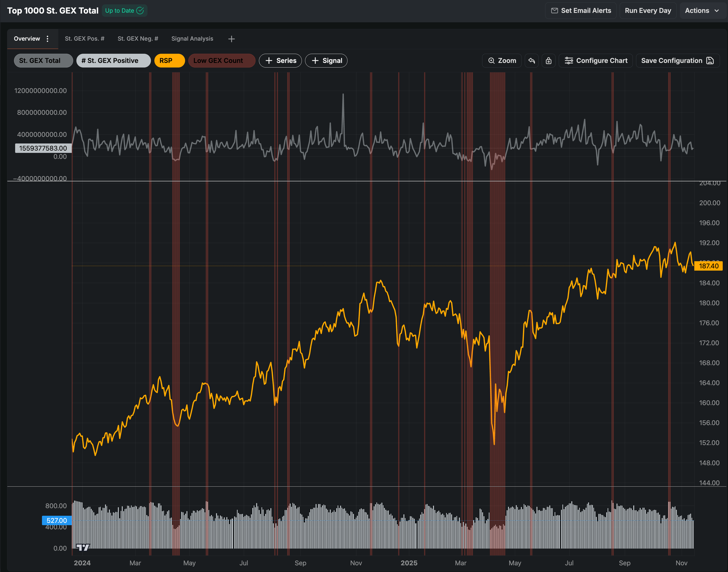The image size is (728, 572).
Task: Click the lock icon in chart toolbar
Action: (548, 61)
